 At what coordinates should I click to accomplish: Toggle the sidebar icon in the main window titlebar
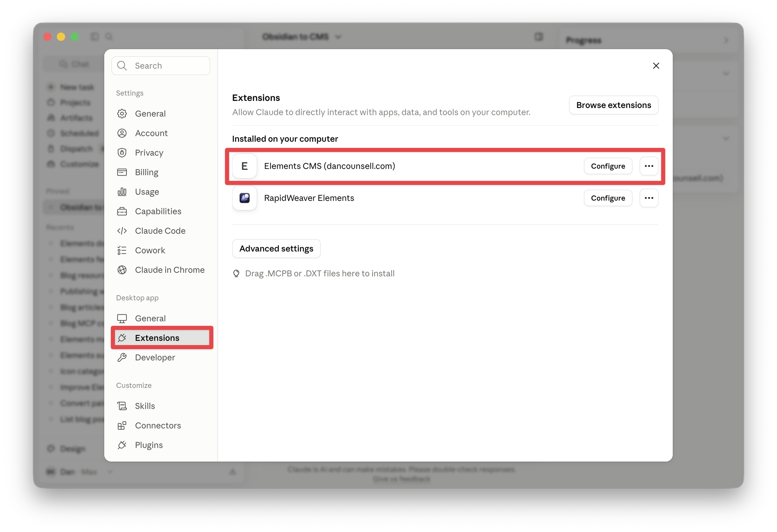(95, 36)
